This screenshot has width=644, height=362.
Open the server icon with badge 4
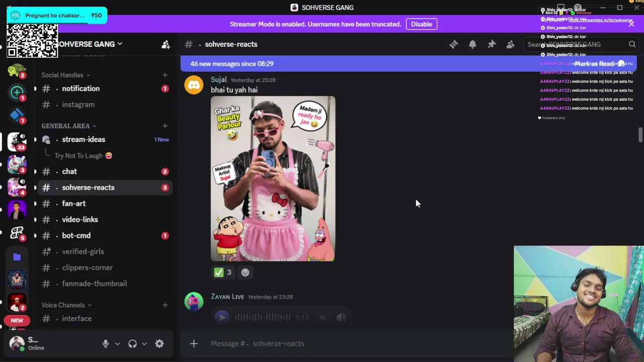[x=17, y=187]
